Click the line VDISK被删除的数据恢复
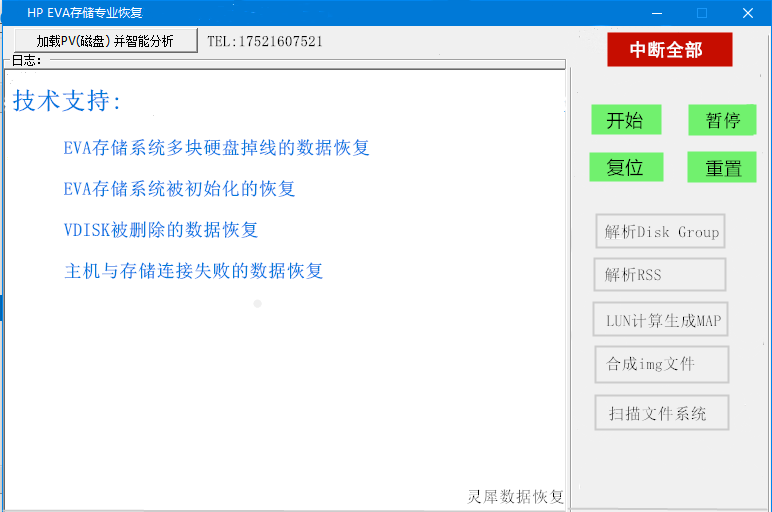The height and width of the screenshot is (512, 772). [161, 230]
